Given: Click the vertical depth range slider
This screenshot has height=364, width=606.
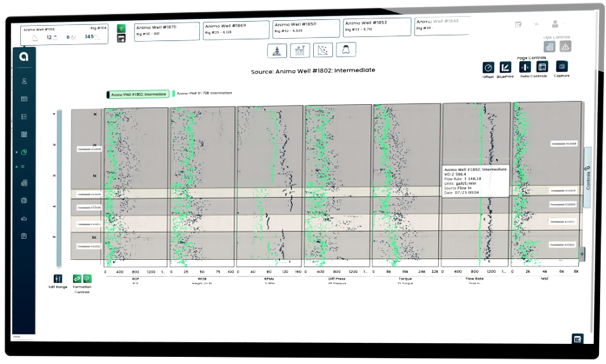Looking at the screenshot, I should (59, 188).
